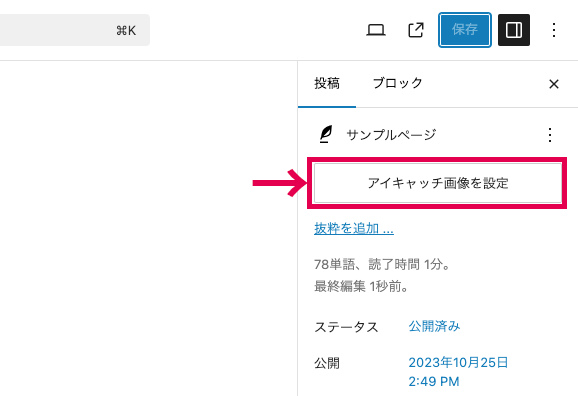The width and height of the screenshot is (578, 396).
Task: Open the device preview laptop icon
Action: pos(376,30)
